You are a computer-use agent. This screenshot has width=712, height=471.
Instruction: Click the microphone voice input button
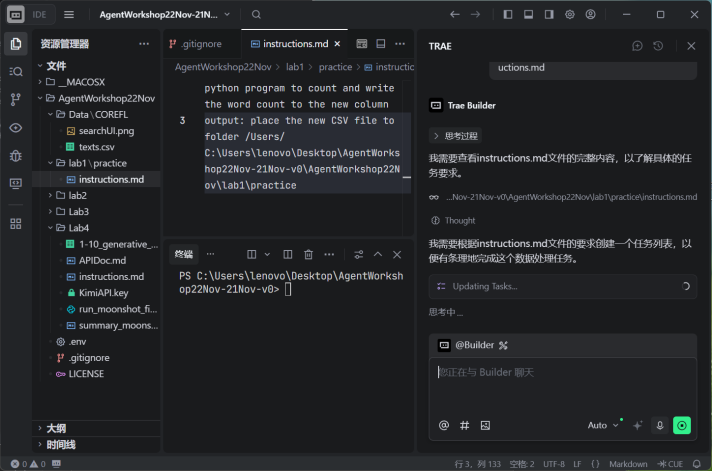click(660, 425)
